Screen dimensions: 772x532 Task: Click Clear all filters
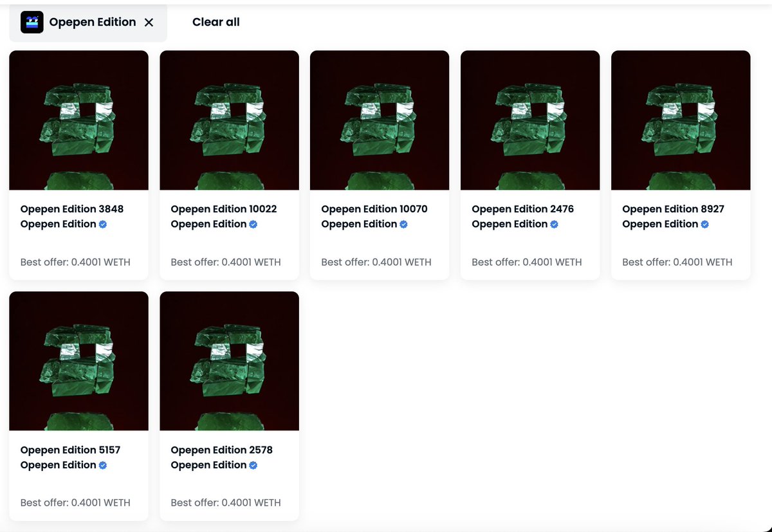coord(216,22)
